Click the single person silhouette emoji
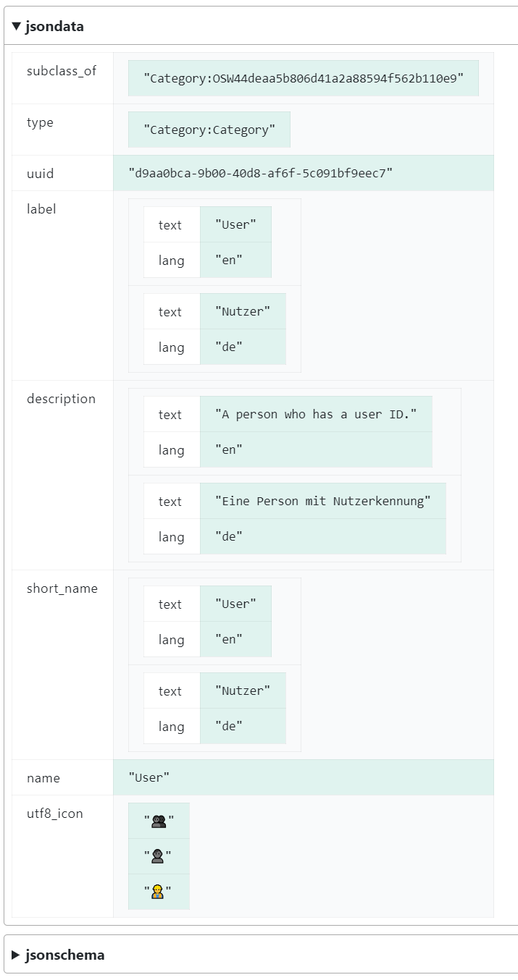This screenshot has width=518, height=980. point(158,856)
